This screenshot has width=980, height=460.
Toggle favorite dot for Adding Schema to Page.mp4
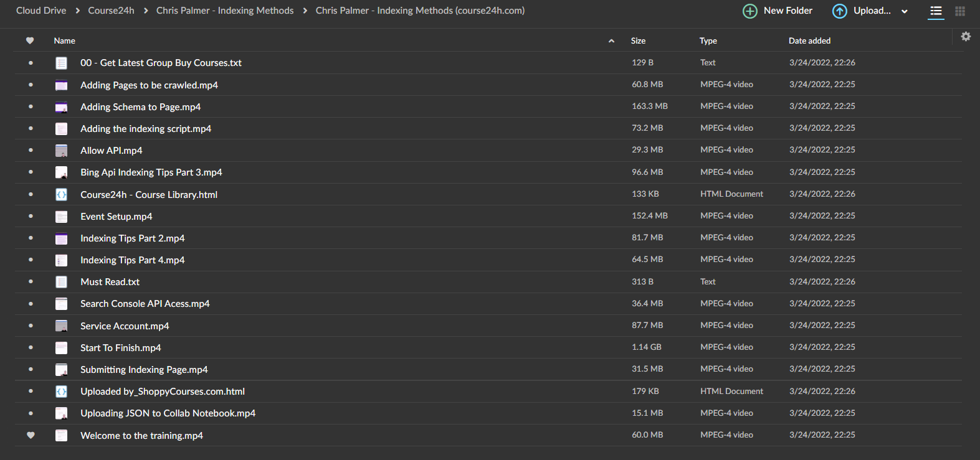(x=31, y=107)
